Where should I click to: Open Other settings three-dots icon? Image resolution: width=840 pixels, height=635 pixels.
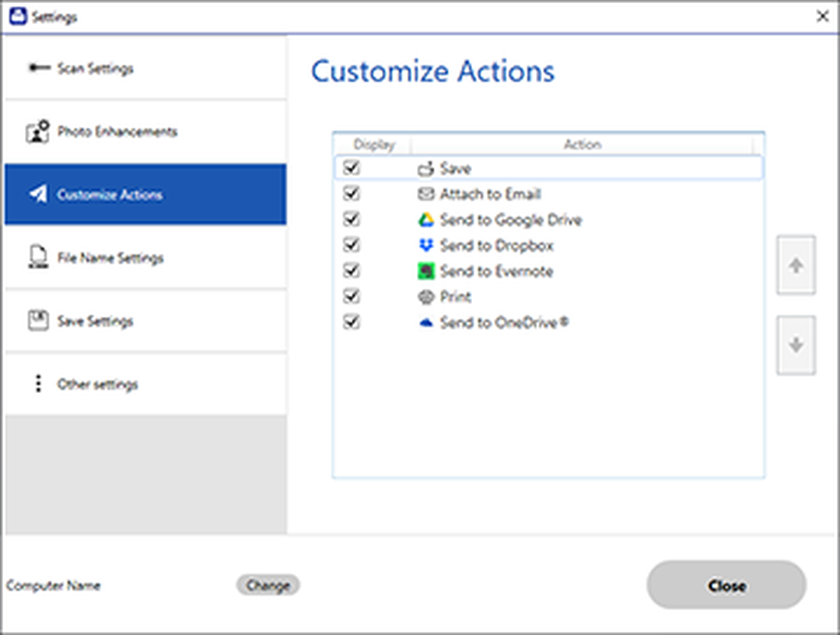tap(38, 384)
